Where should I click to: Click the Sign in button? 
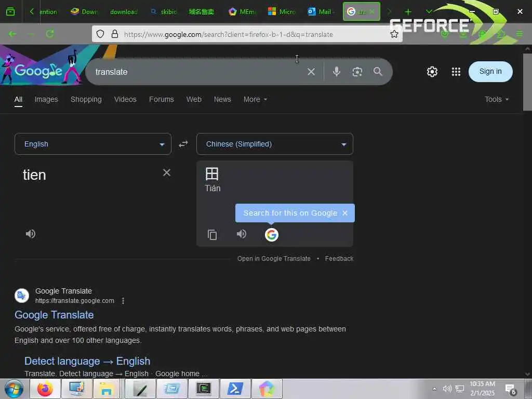[x=490, y=72]
